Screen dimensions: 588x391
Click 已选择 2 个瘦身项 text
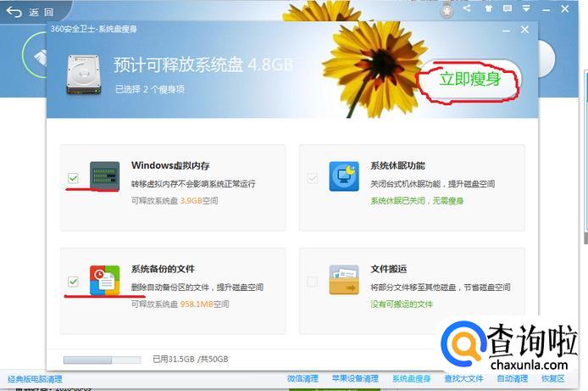click(x=150, y=89)
